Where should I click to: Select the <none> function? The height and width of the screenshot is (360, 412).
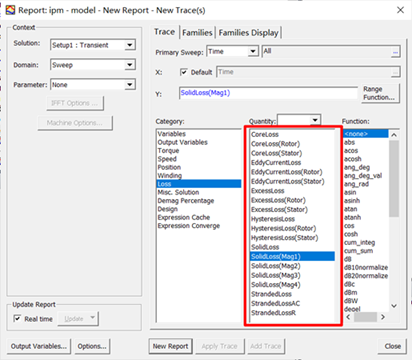pyautogui.click(x=366, y=134)
